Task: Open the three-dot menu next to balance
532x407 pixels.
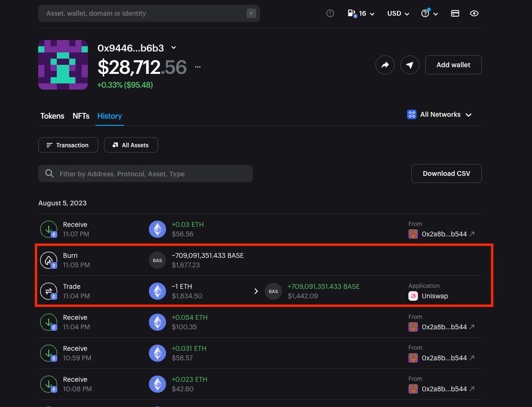Action: [198, 67]
